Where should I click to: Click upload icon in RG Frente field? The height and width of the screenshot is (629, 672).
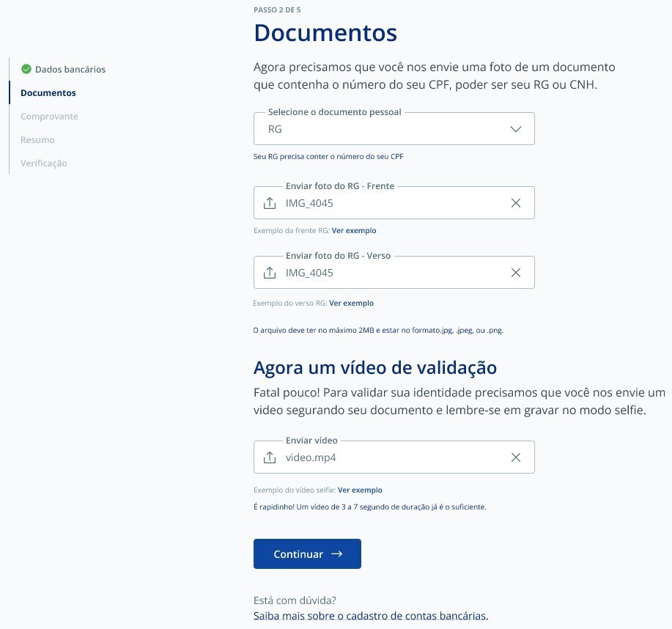click(270, 203)
